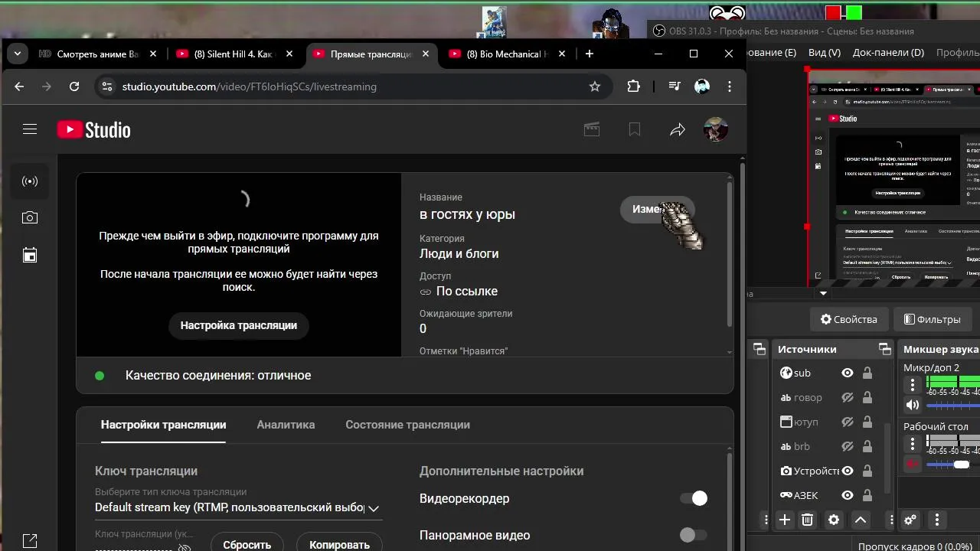The image size is (980, 551).
Task: Select the webcam camera sidebar icon
Action: coord(30,218)
